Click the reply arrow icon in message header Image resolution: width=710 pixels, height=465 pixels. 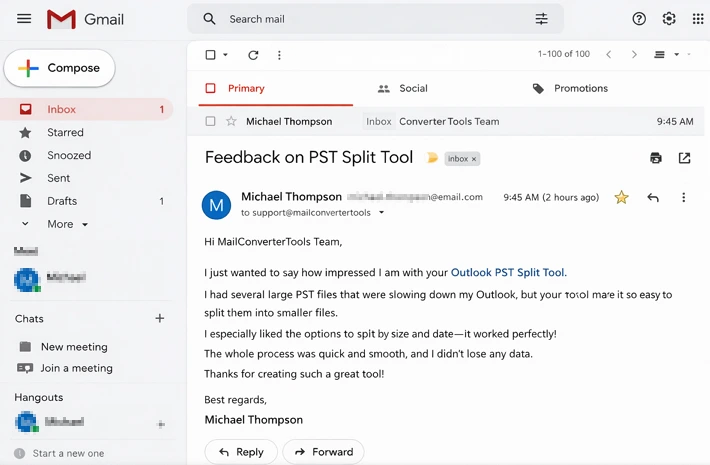[652, 197]
